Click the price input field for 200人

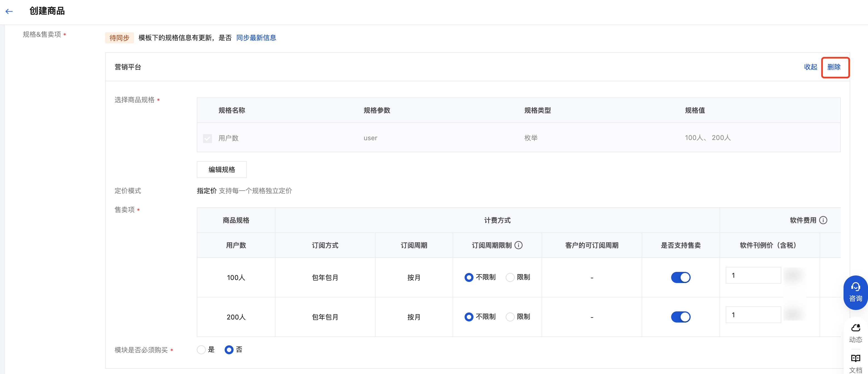click(x=753, y=315)
